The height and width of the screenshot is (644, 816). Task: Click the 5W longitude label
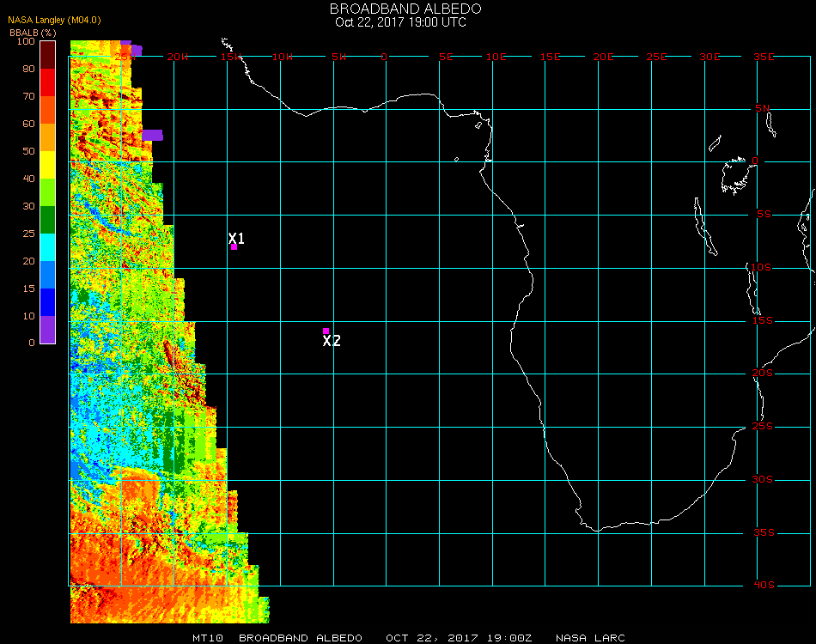point(338,57)
